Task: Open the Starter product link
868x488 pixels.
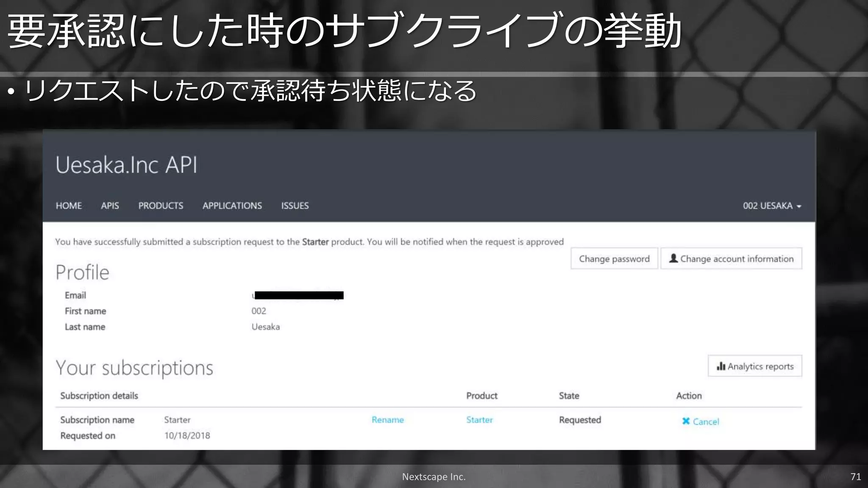Action: [479, 420]
